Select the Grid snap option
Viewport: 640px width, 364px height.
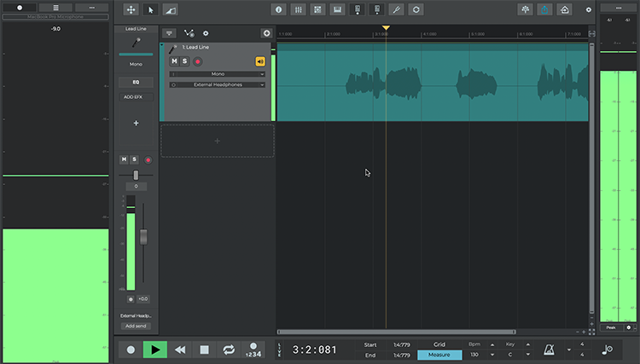click(439, 344)
